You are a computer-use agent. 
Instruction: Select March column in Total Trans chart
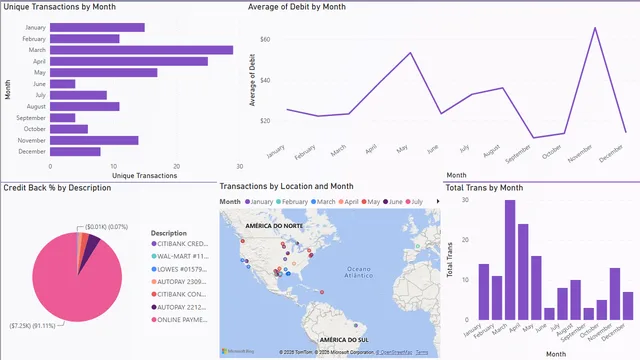click(510, 260)
